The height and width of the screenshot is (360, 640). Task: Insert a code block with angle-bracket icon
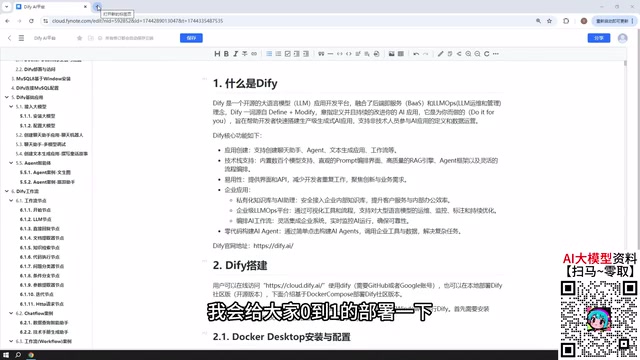(x=349, y=54)
